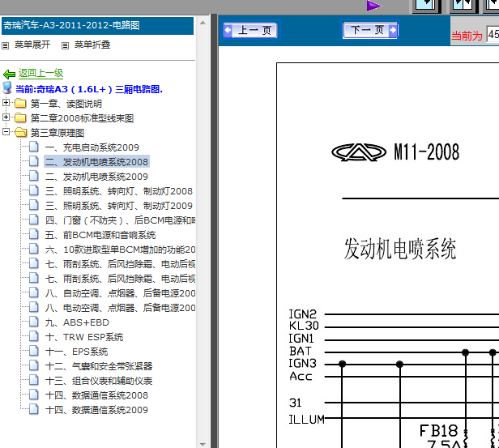
Task: Click sidebar scrollbar up arrow
Action: [x=203, y=23]
